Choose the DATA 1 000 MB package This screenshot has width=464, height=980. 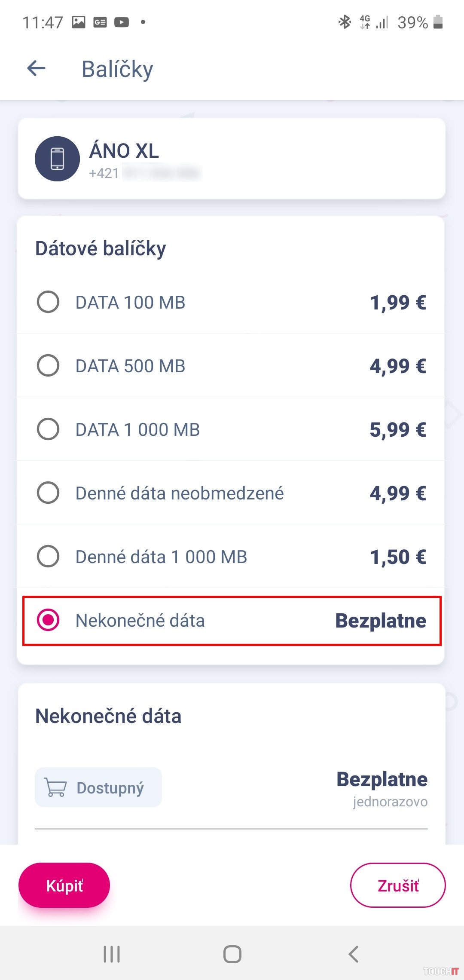click(x=48, y=429)
